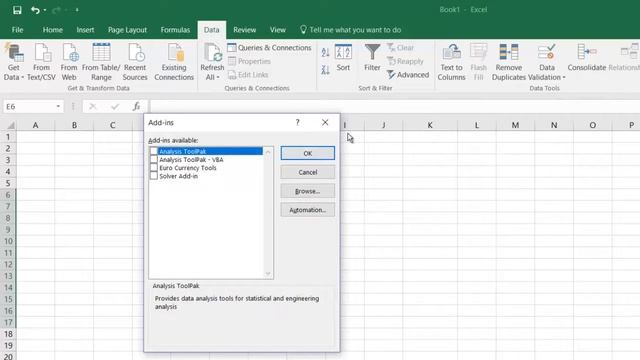The height and width of the screenshot is (360, 640).
Task: Switch to the Home tab
Action: click(53, 30)
